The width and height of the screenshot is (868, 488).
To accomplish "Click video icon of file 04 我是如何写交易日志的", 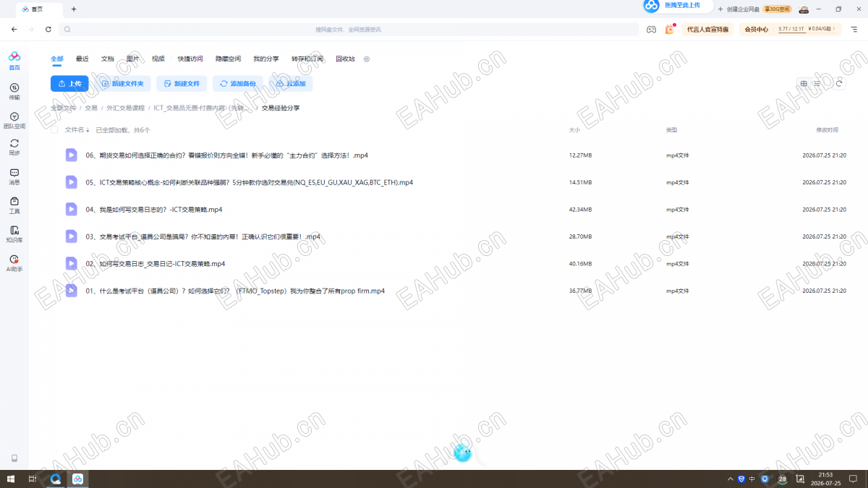I will coord(71,209).
